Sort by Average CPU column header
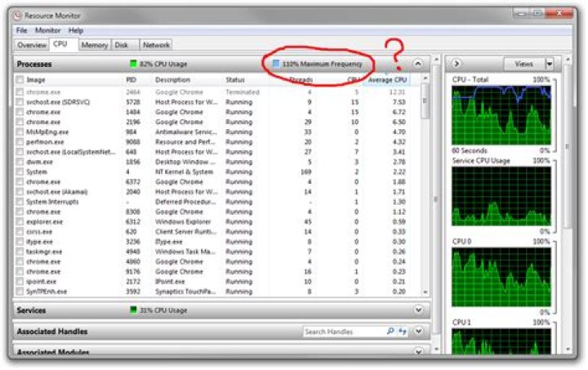 click(x=387, y=80)
